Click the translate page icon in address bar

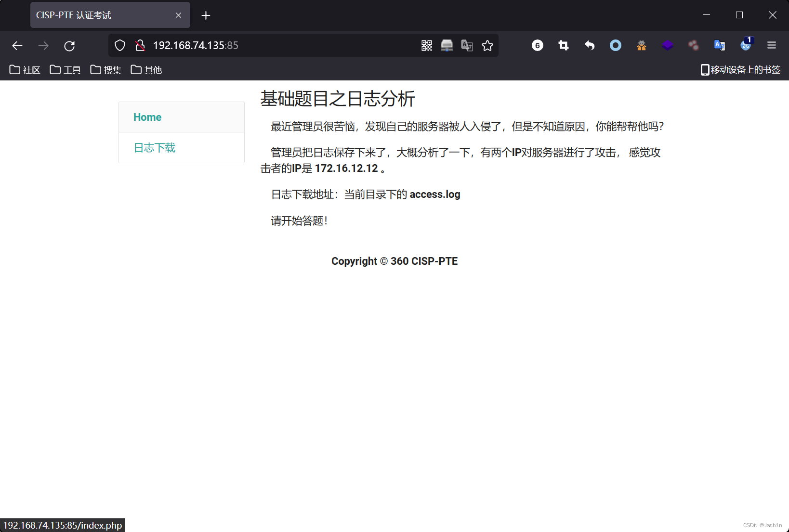click(x=467, y=46)
